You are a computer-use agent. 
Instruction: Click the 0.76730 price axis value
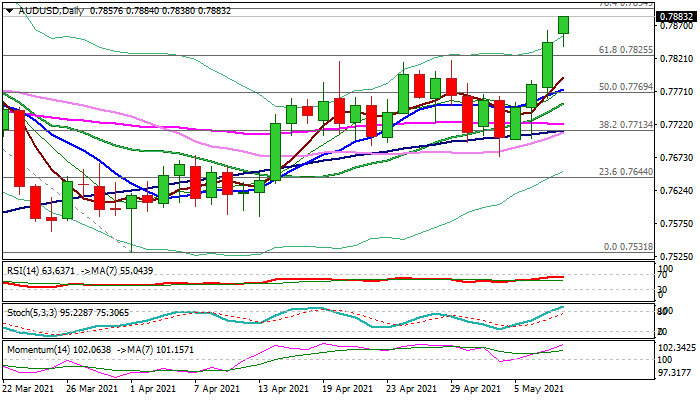[678, 158]
